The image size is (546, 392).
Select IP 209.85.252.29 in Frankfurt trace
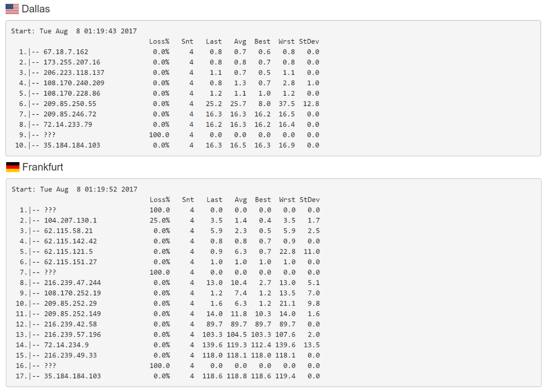[x=71, y=304]
